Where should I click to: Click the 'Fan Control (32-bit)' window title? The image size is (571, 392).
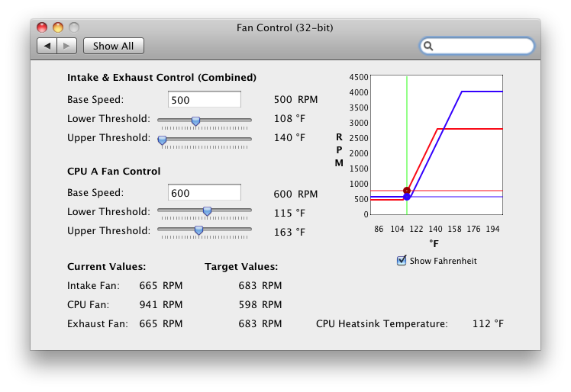coord(285,27)
